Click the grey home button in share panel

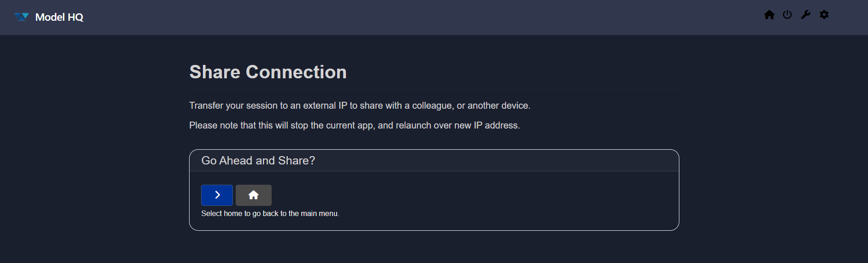click(x=253, y=195)
